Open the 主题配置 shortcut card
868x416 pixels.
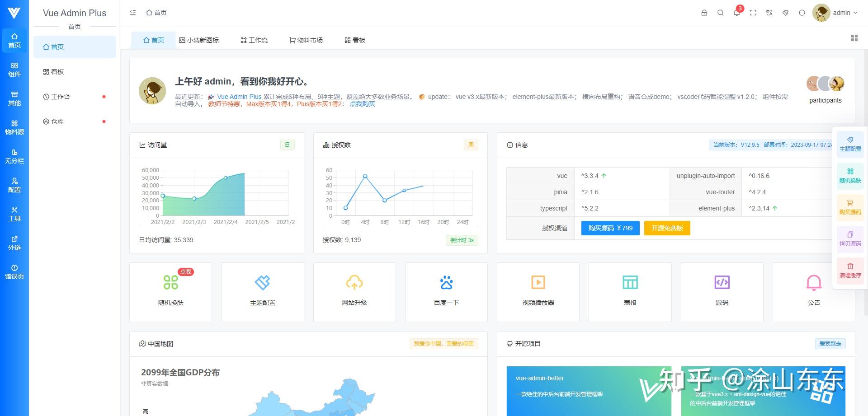263,292
